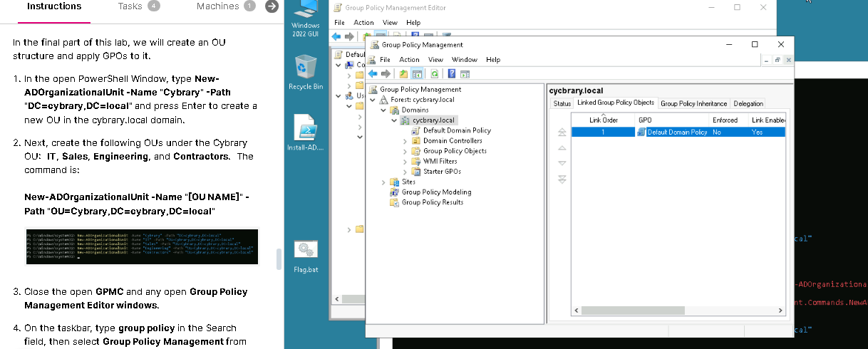The image size is (868, 349).
Task: Open the Tasks tab in lab panel
Action: pos(139,6)
